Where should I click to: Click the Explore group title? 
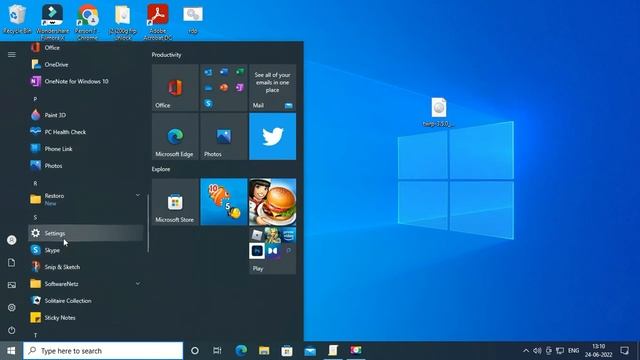[x=161, y=169]
